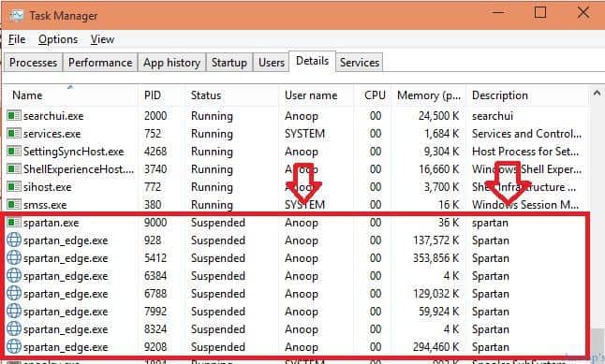605x364 pixels.
Task: Click Suspended status of spartan.exe
Action: [218, 223]
